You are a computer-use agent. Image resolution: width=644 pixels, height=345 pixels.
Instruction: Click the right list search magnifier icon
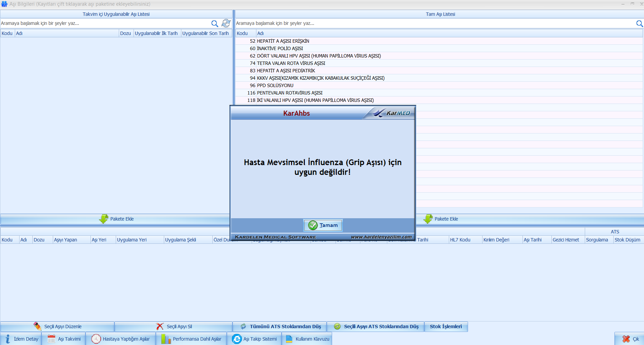pos(639,24)
